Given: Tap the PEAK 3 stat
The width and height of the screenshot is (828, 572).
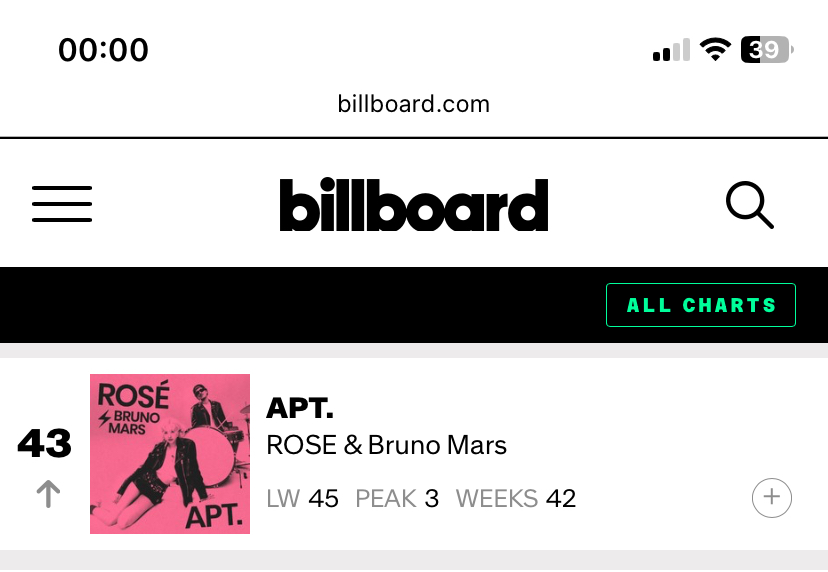Looking at the screenshot, I should [397, 499].
